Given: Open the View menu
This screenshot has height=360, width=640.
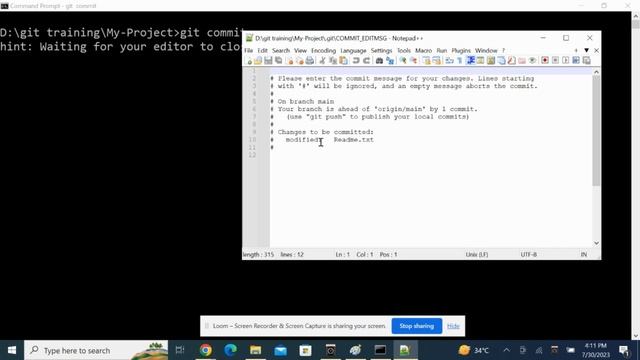Looking at the screenshot, I should (x=300, y=51).
